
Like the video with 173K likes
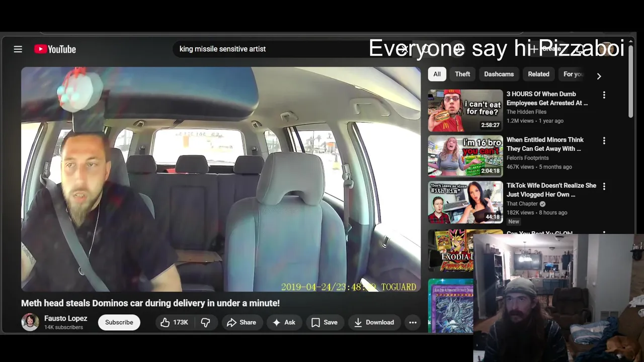click(x=175, y=322)
